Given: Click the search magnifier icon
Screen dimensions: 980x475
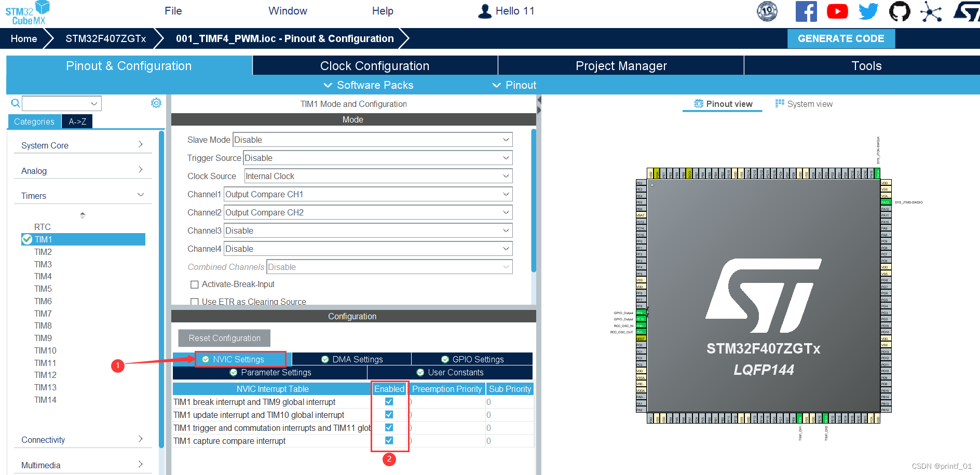Looking at the screenshot, I should [16, 103].
